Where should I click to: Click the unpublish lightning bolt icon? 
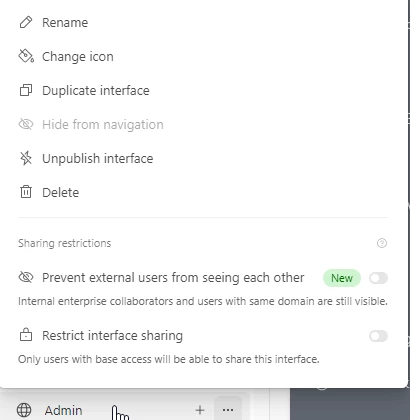26,158
